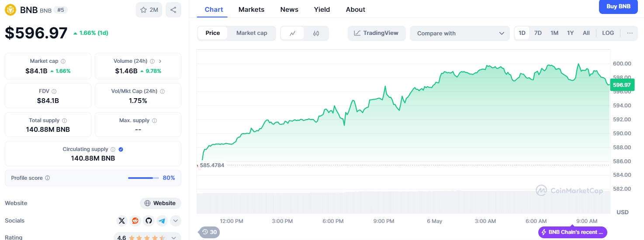This screenshot has height=240, width=644.
Task: Open BNB Chain's recent news pill
Action: (573, 232)
